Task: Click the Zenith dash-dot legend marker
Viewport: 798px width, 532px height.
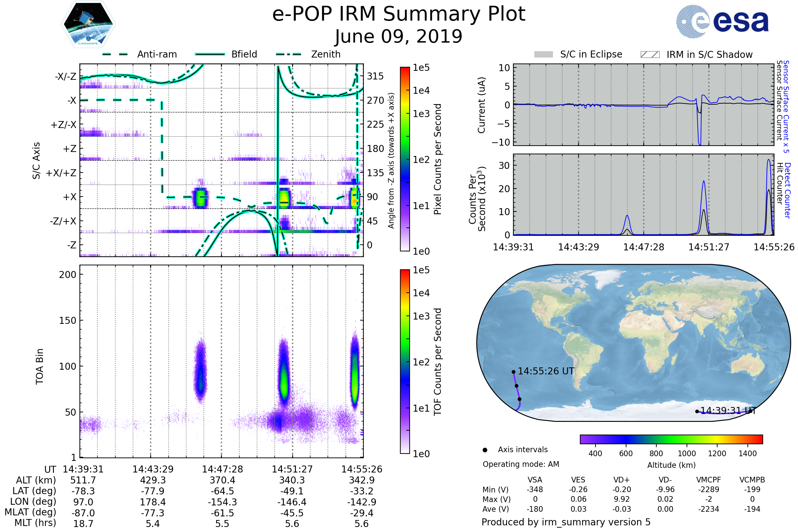Action: pos(289,54)
